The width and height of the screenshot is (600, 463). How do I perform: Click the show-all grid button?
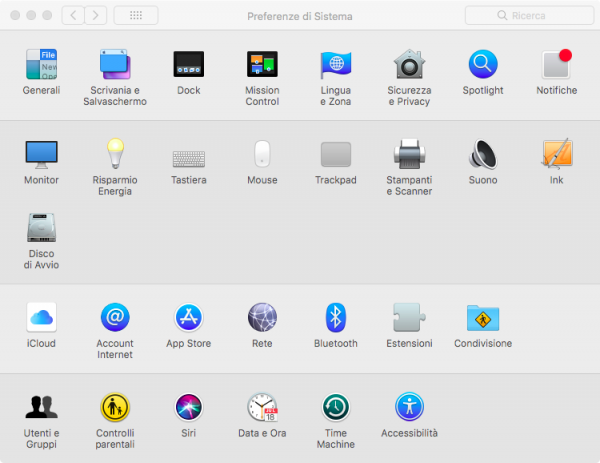[x=136, y=15]
